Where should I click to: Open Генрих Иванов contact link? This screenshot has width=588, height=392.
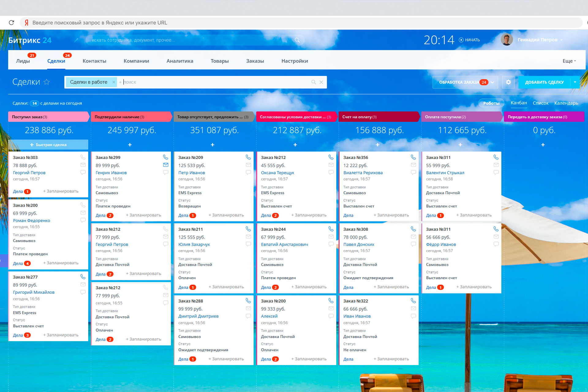point(111,173)
